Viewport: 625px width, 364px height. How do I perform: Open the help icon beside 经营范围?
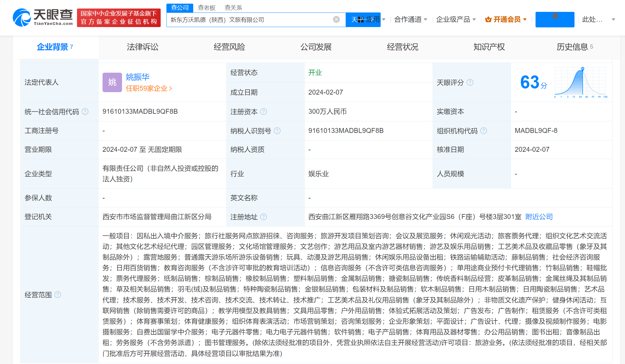pyautogui.click(x=58, y=295)
